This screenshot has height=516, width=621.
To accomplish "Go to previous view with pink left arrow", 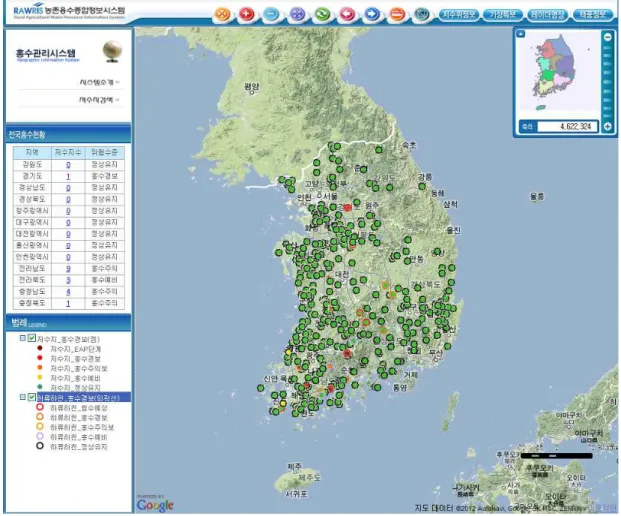I will pyautogui.click(x=347, y=14).
